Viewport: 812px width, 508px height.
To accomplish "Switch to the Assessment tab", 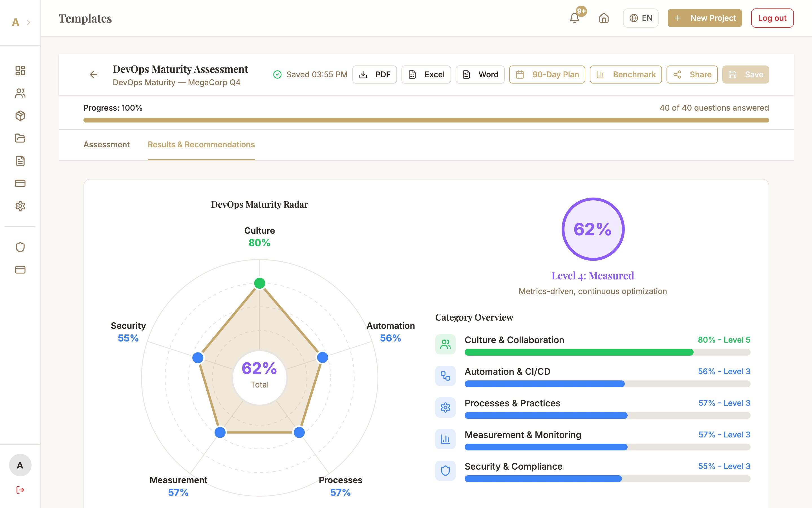I will pos(106,144).
